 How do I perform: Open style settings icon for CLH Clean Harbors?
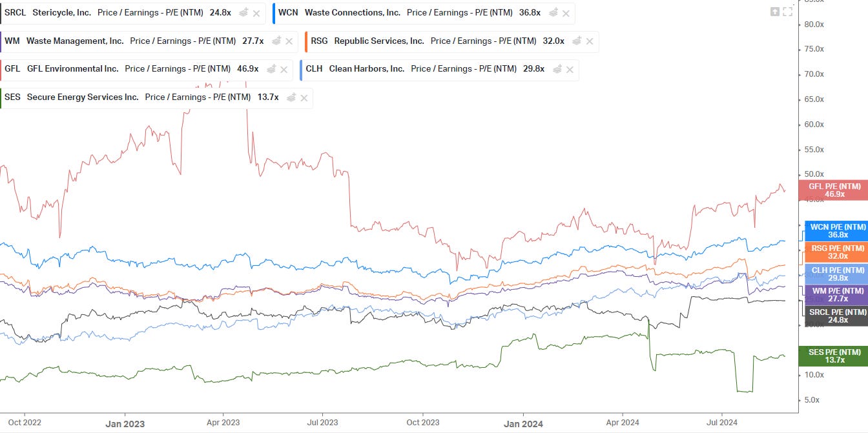[557, 68]
